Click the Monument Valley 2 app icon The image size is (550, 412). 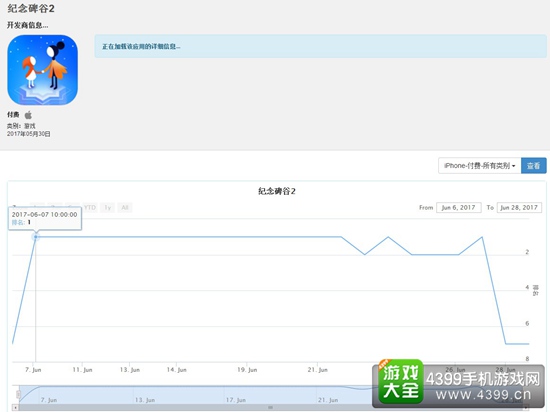42,69
